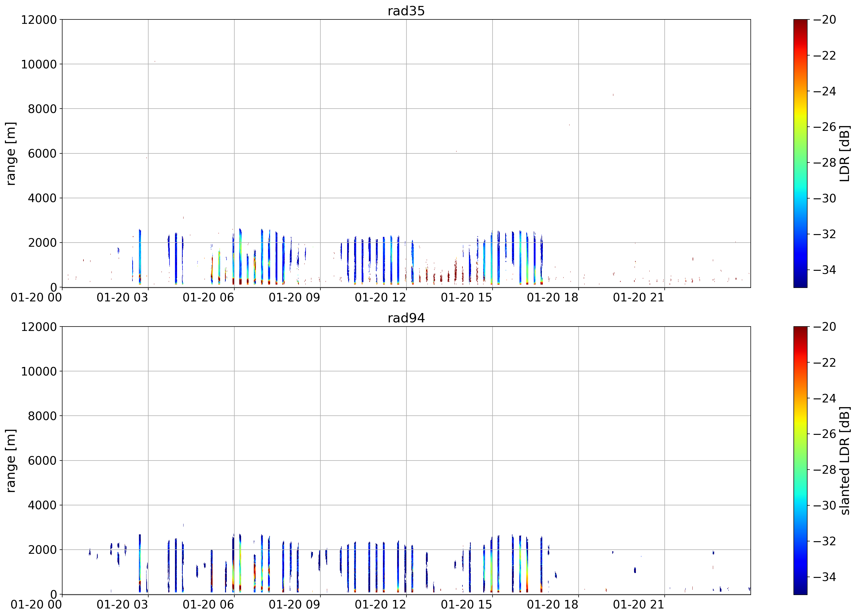The image size is (857, 616).
Task: Click the top LDR [dB] colorbar
Action: [x=800, y=153]
